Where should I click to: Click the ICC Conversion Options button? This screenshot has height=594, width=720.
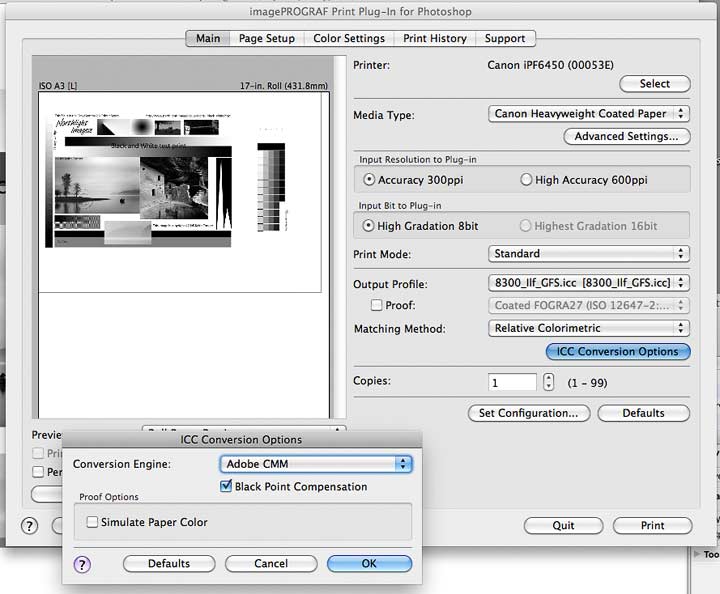[618, 352]
